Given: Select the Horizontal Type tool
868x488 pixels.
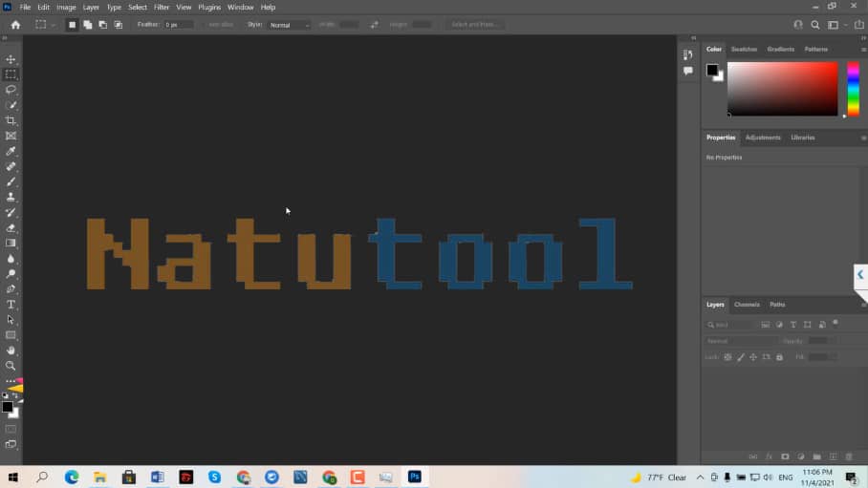Looking at the screenshot, I should [x=11, y=305].
